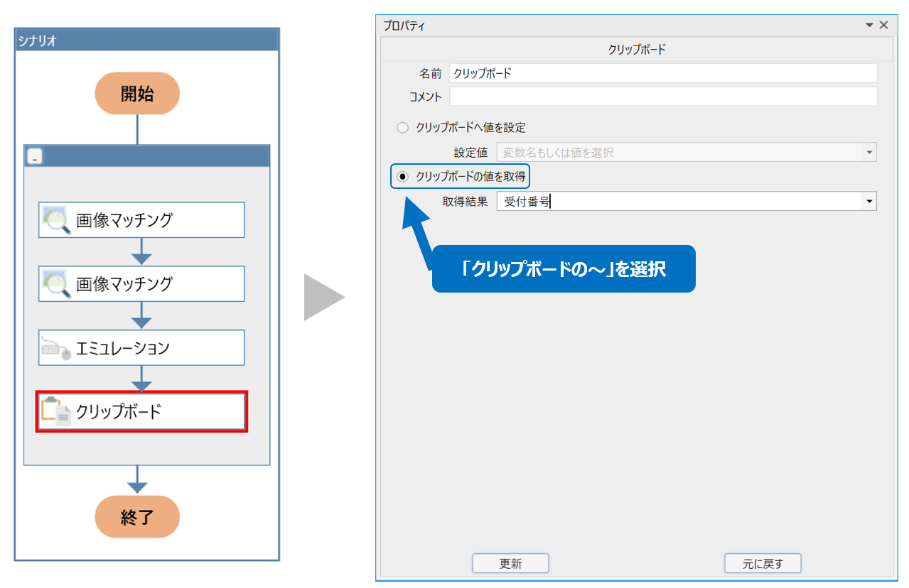909x588 pixels.
Task: Close the プロパティ panel with the X
Action: pyautogui.click(x=884, y=25)
